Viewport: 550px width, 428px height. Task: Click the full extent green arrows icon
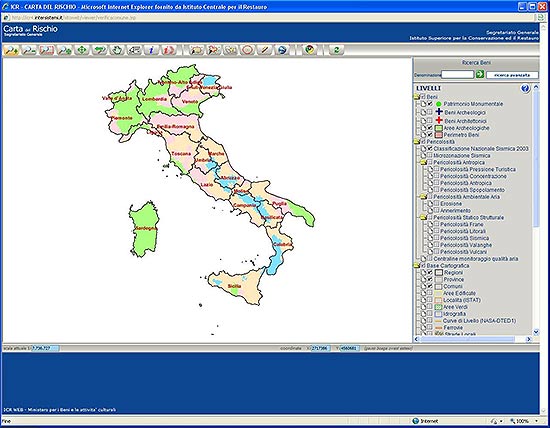click(x=82, y=50)
